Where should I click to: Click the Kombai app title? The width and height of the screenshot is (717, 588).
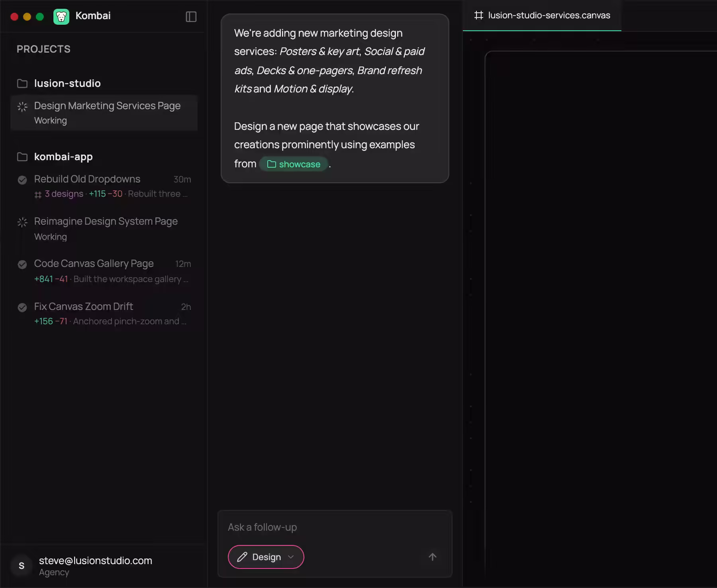click(93, 16)
